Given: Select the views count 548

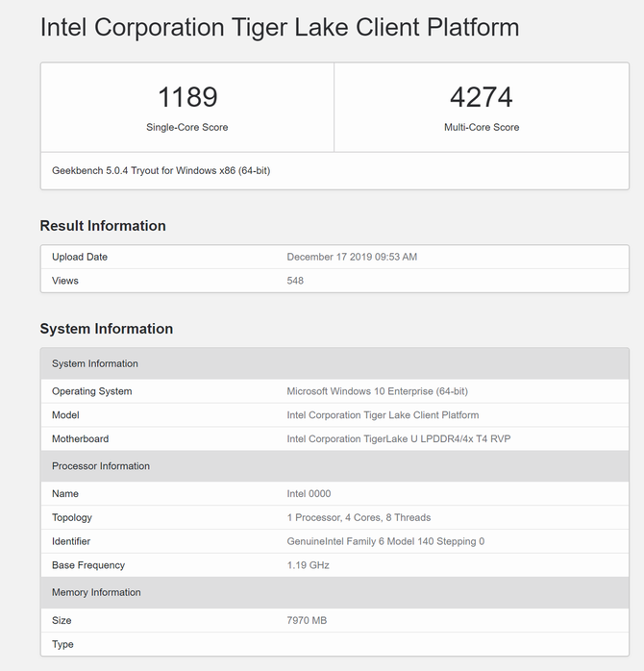Looking at the screenshot, I should click(295, 281).
